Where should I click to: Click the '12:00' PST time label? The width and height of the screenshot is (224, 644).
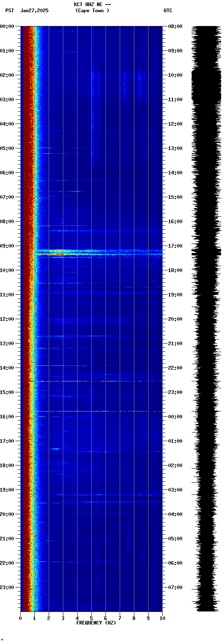point(7,319)
